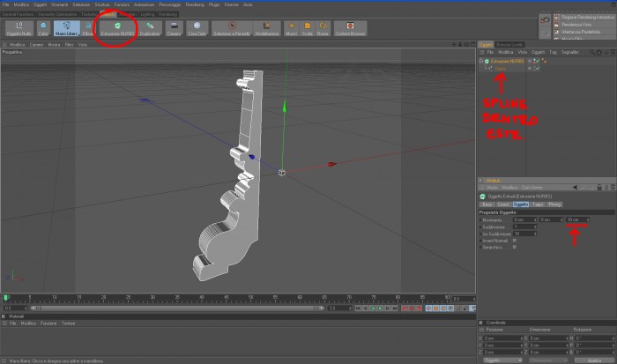
Task: Click the back arrow in Attributi panel
Action: click(575, 188)
